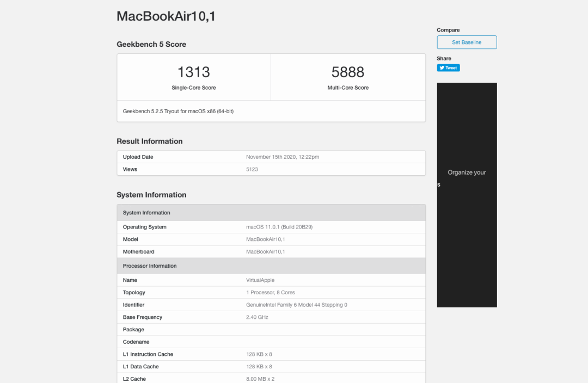Click the Multi-Core Score label

click(347, 88)
